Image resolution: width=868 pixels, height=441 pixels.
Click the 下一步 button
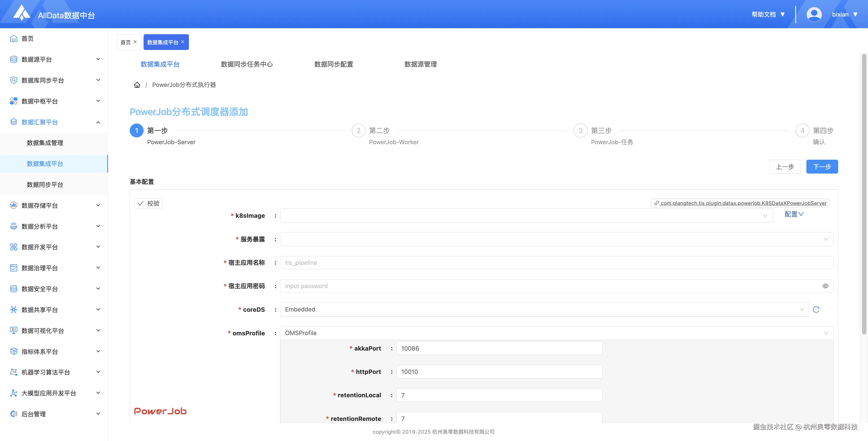[x=822, y=166]
